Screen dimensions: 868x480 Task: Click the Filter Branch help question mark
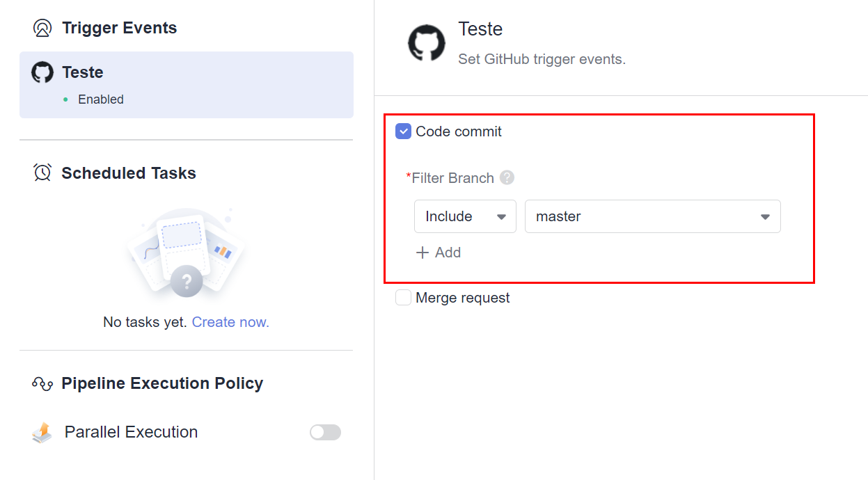(x=507, y=177)
